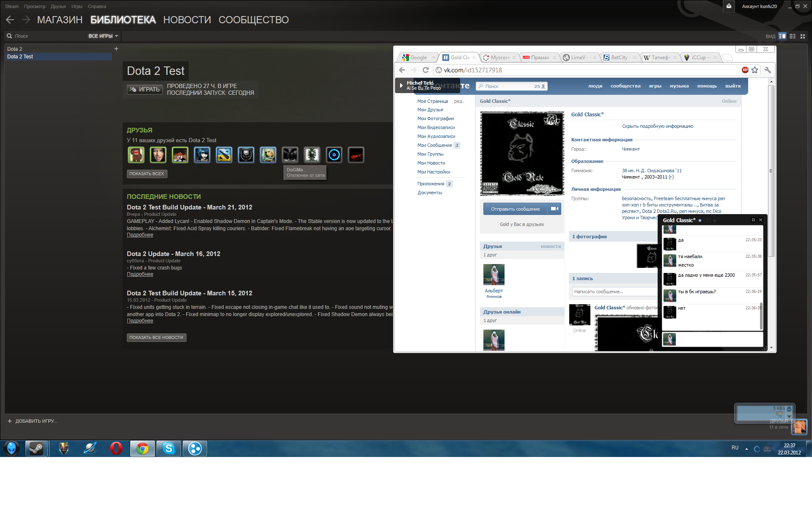
Task: Open the Друзья menu in Steam
Action: coord(58,6)
